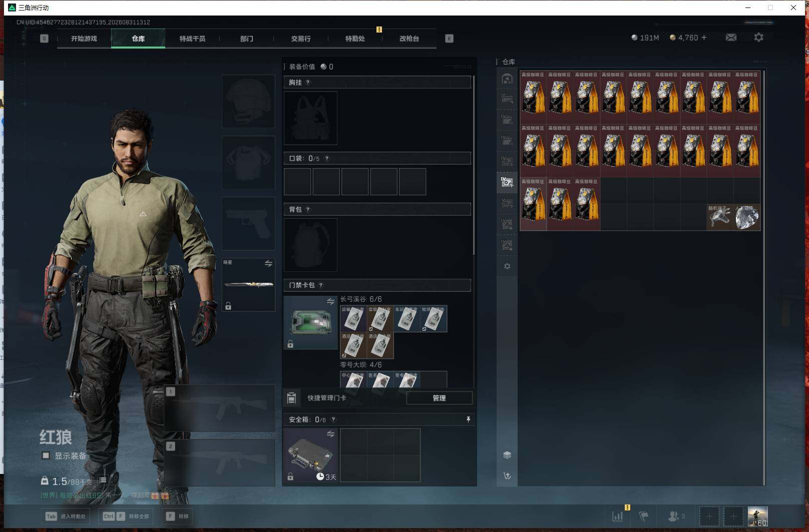Switch to the 仓库 tab
809x532 pixels.
pos(138,39)
